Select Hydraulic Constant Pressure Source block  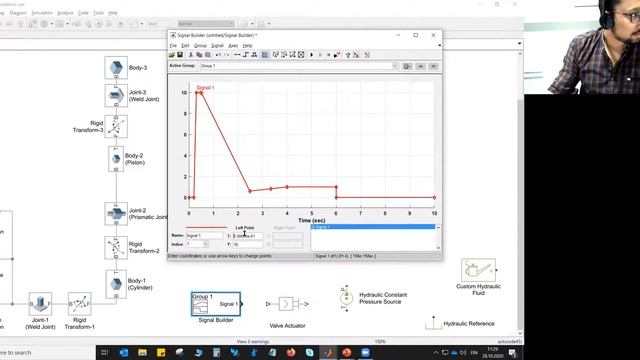347,298
